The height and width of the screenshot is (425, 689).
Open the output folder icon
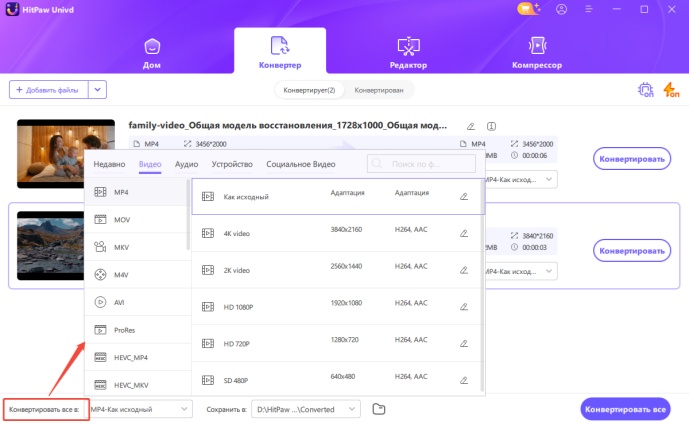tap(378, 409)
